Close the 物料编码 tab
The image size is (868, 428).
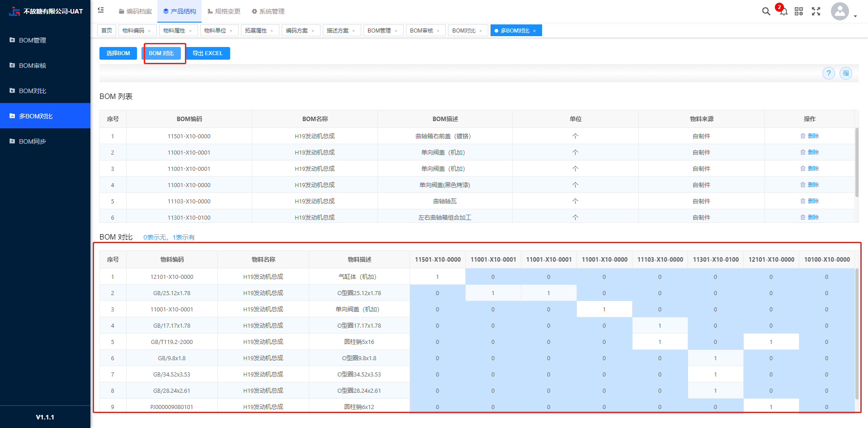[150, 31]
